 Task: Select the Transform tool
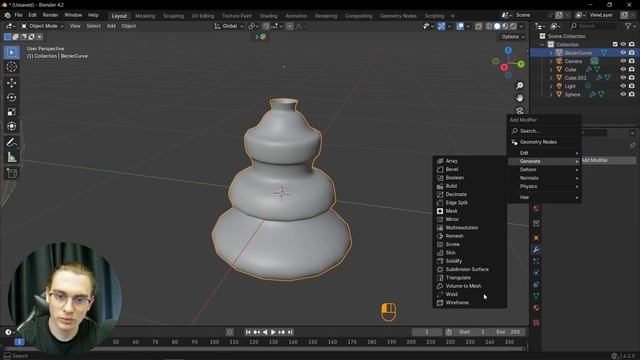(x=11, y=126)
